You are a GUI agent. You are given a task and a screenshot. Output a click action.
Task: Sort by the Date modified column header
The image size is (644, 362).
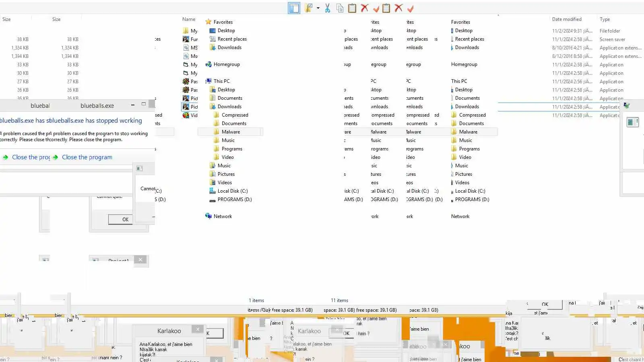click(567, 19)
